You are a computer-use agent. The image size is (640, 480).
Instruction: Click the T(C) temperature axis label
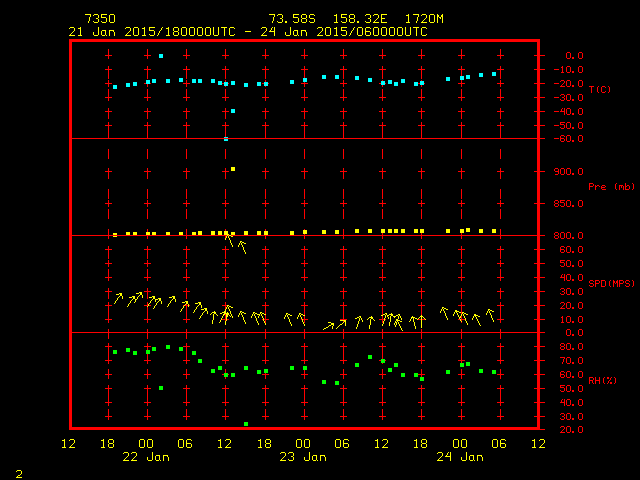click(599, 90)
